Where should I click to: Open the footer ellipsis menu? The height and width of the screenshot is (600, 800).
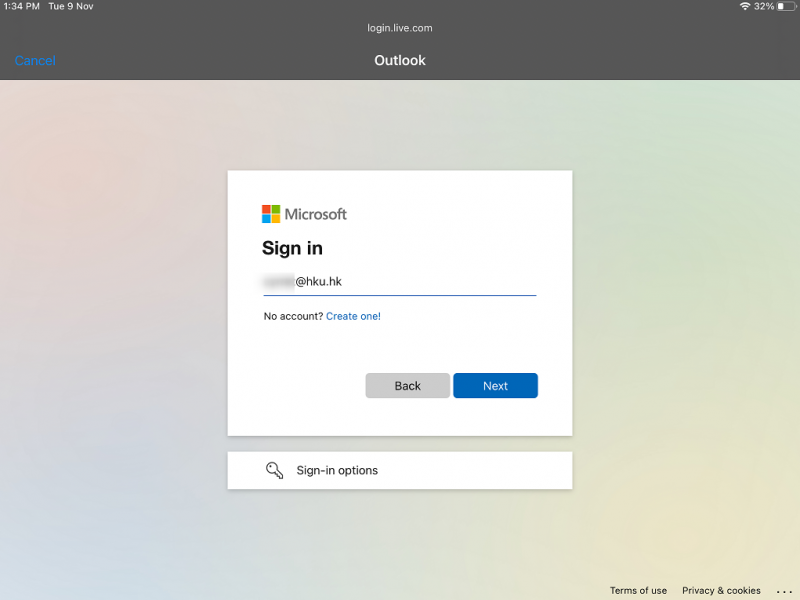click(784, 591)
